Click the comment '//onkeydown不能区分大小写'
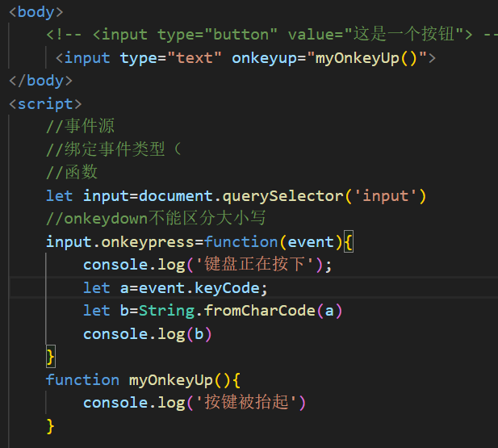The width and height of the screenshot is (498, 448). click(x=156, y=218)
